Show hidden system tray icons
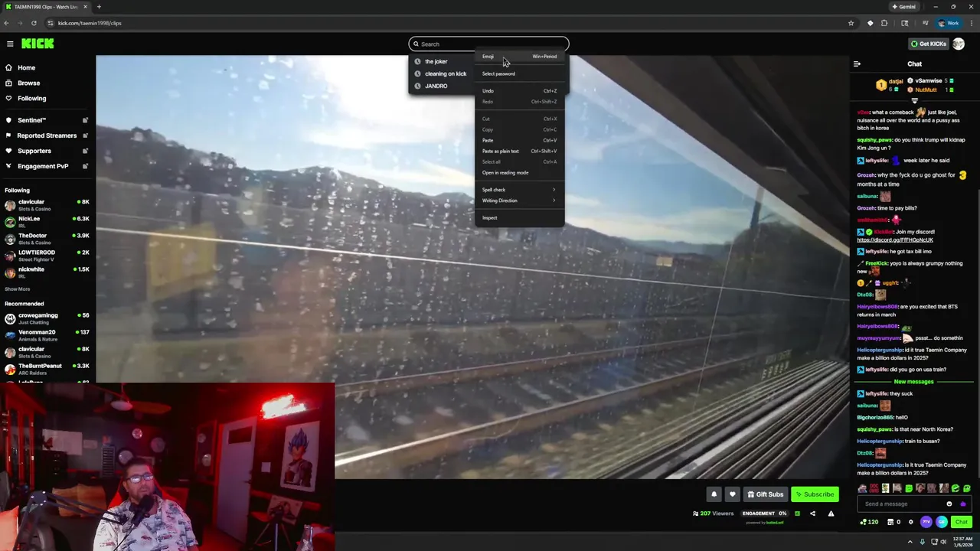The image size is (980, 551). (x=910, y=542)
